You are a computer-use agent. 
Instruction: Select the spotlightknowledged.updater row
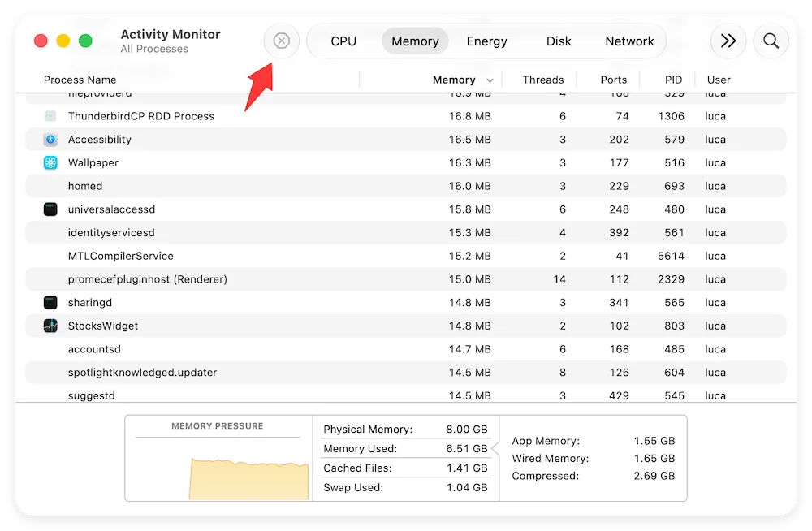[x=406, y=373]
